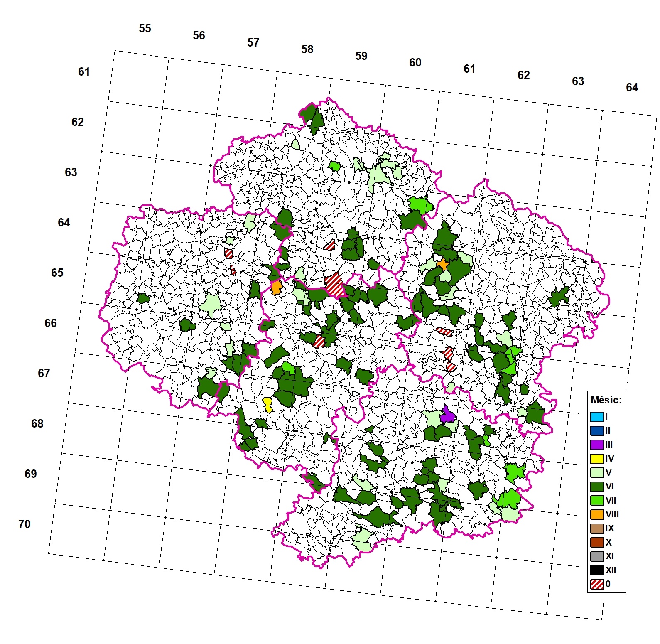Click top column label 59

coord(361,56)
